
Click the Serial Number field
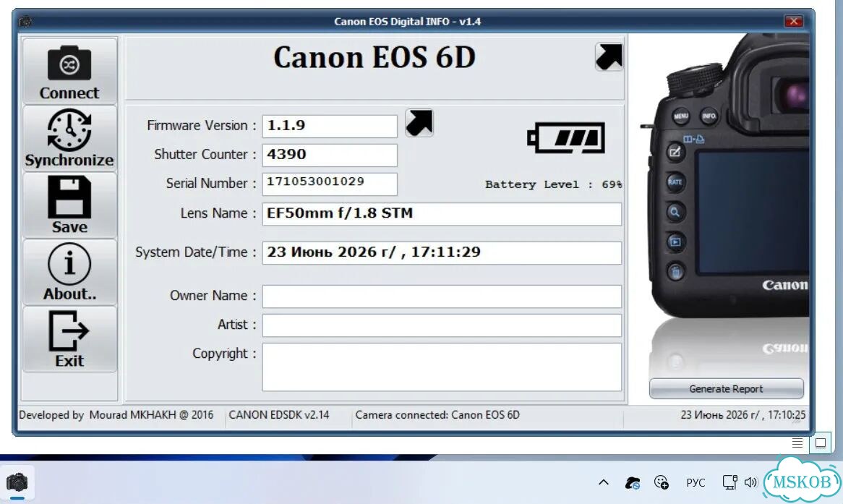pos(330,184)
